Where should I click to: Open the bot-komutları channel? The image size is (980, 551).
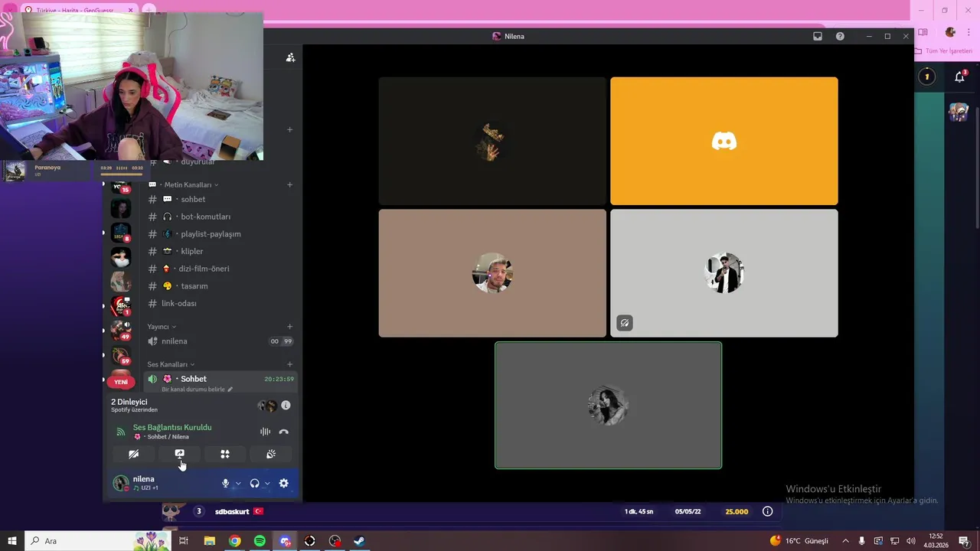coord(220,217)
